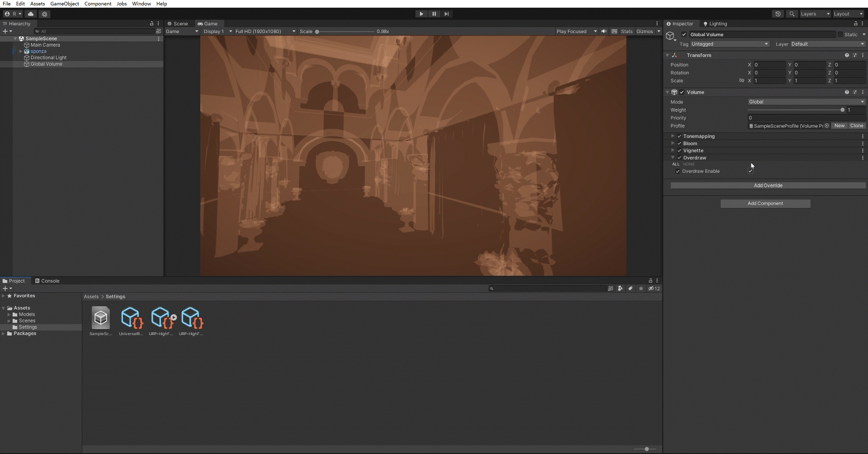Screen dimensions: 868x454
Task: Toggle the Overdraw Enable value checkbox
Action: (x=750, y=171)
